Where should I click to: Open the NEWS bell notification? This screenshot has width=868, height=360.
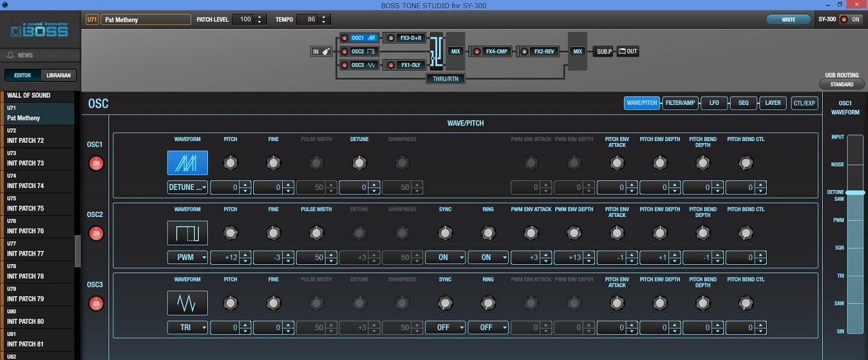point(10,55)
